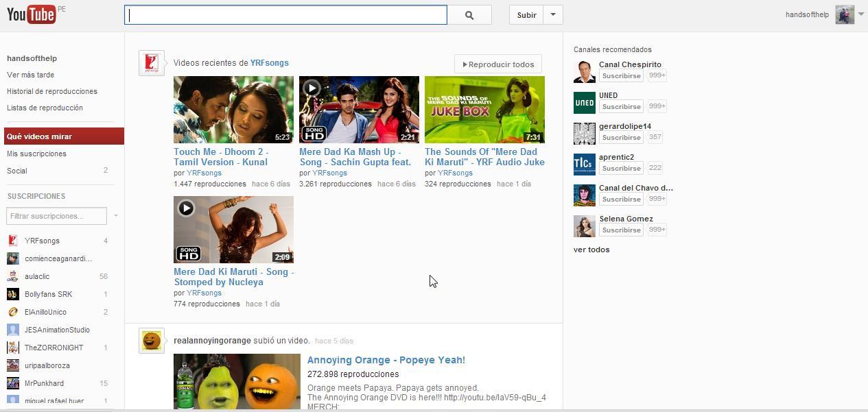This screenshot has height=412, width=868.
Task: Subscribe to the aprentic2 channel
Action: [x=621, y=169]
